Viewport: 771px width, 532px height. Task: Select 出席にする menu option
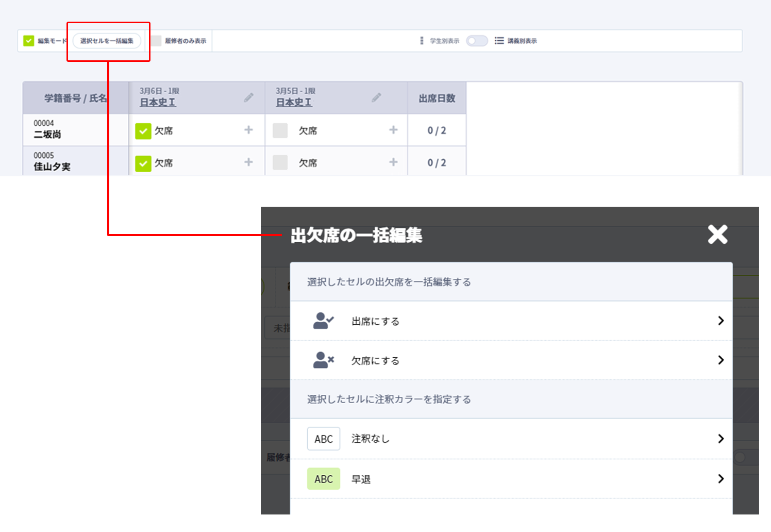pos(375,321)
